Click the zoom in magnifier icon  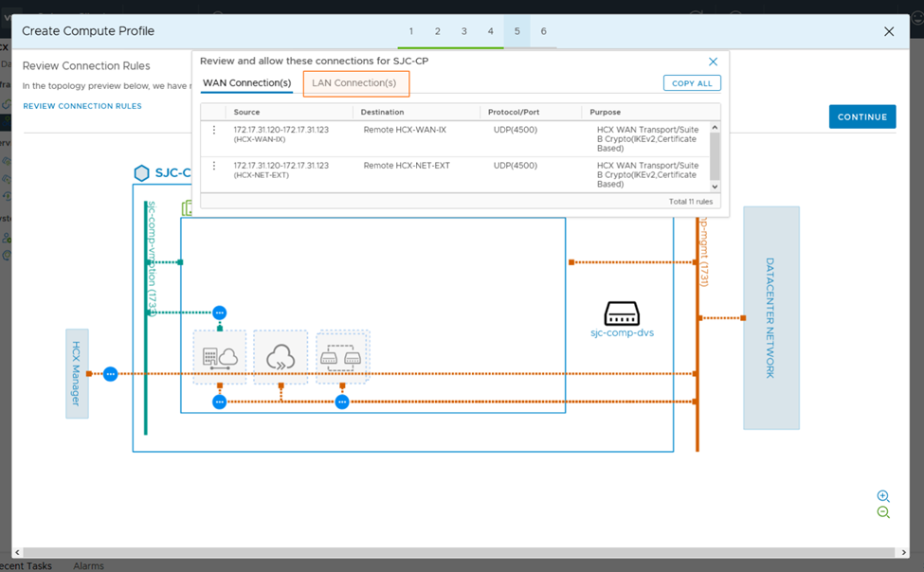882,496
